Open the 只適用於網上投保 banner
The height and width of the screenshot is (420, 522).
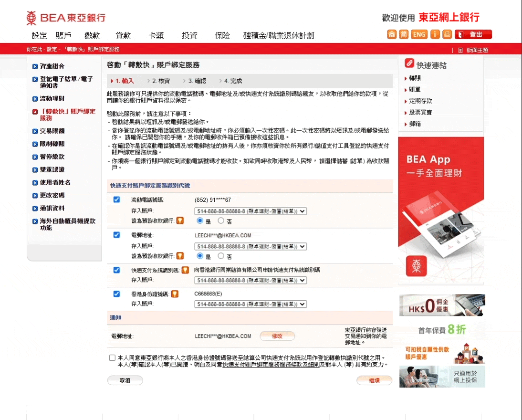tap(442, 377)
